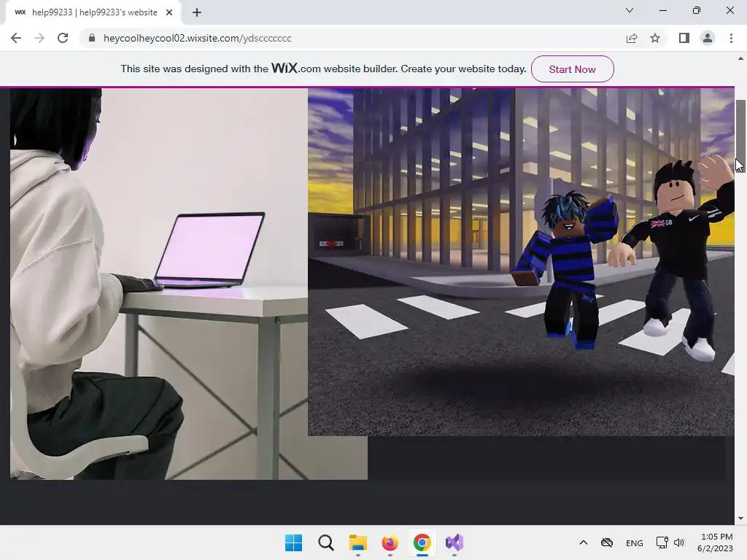747x560 pixels.
Task: Go back to the previous page
Action: pyautogui.click(x=16, y=38)
